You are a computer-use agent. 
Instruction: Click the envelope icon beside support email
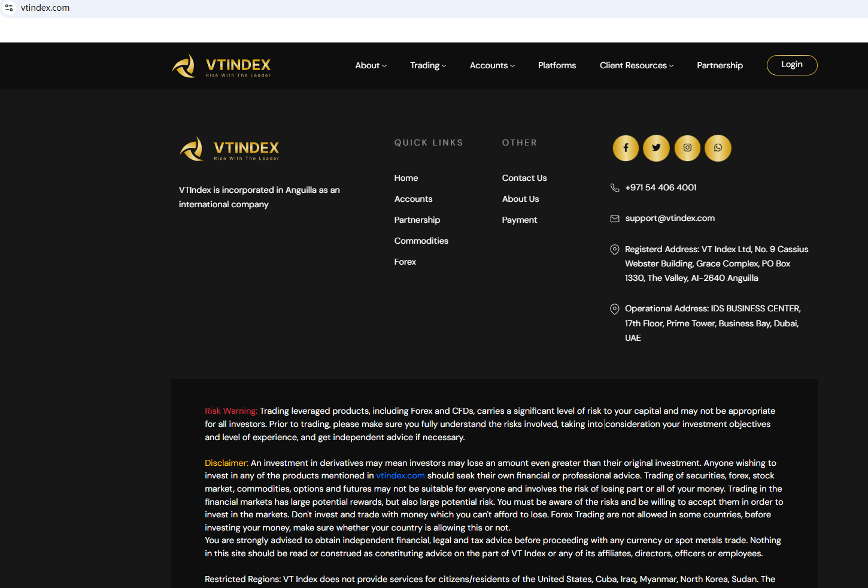tap(614, 219)
